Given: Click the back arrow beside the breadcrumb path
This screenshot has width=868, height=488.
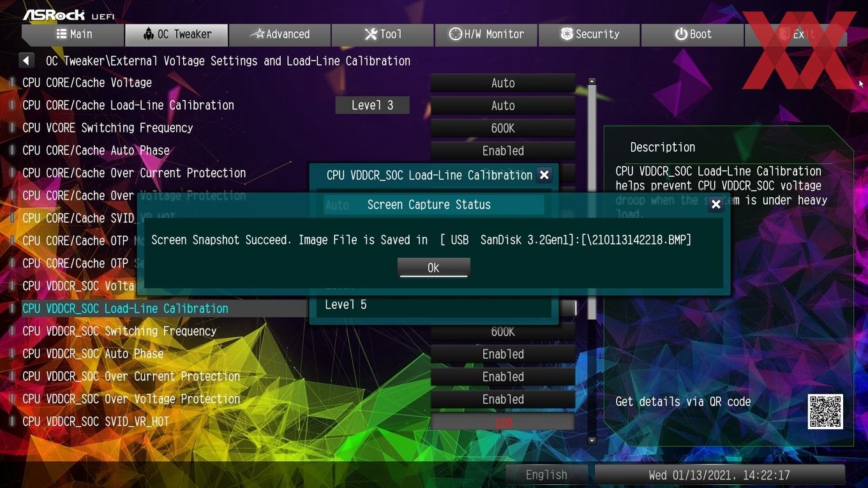Looking at the screenshot, I should pyautogui.click(x=26, y=61).
